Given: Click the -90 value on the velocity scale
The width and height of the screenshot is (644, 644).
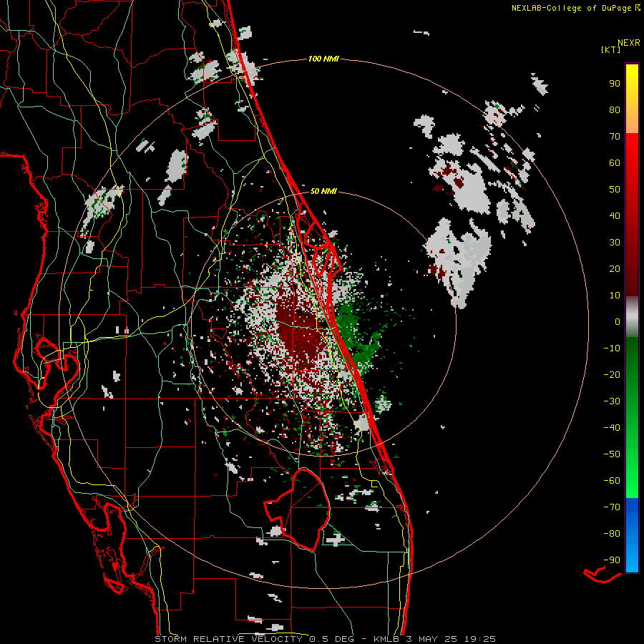Looking at the screenshot, I should pyautogui.click(x=612, y=560).
